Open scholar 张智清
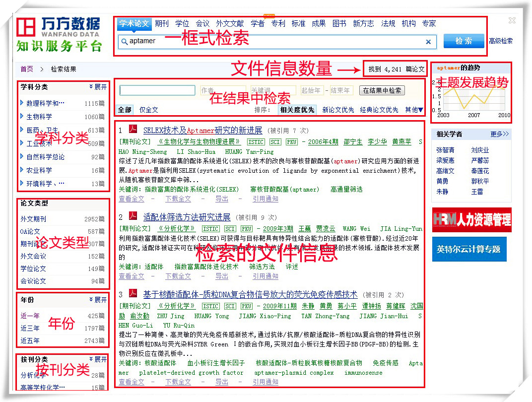Viewport: 532px width, 402px height. [x=446, y=150]
